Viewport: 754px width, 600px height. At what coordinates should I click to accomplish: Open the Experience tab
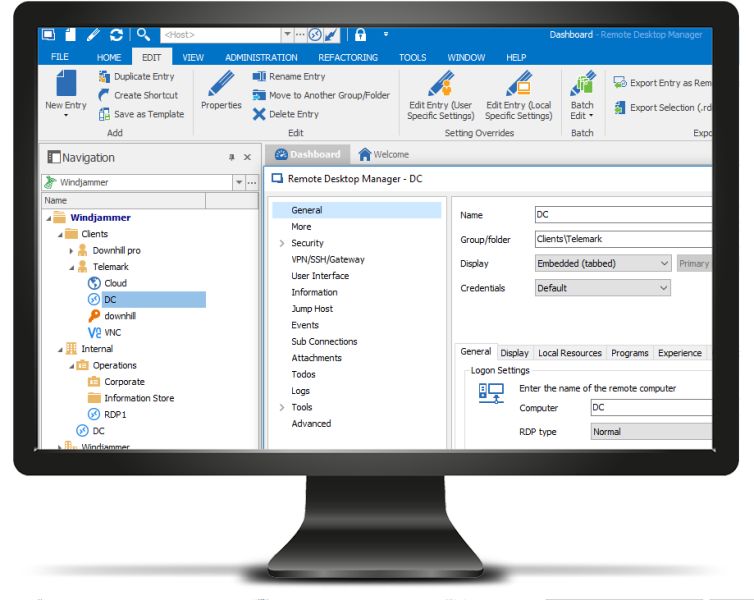[679, 353]
